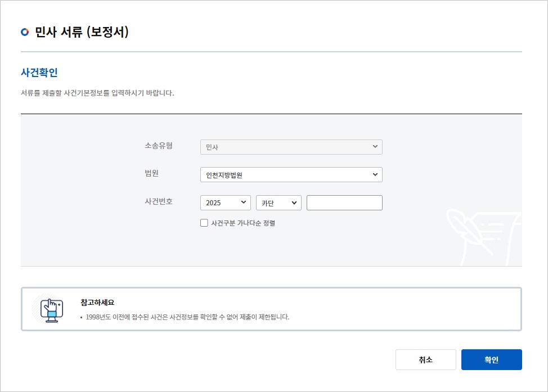Click the circular logo icon beside the title

click(25, 33)
